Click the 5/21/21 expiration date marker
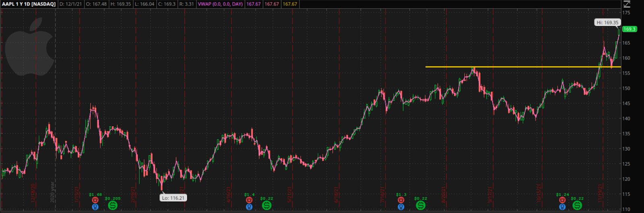Screen dimensions: 644x213 pyautogui.click(x=289, y=195)
